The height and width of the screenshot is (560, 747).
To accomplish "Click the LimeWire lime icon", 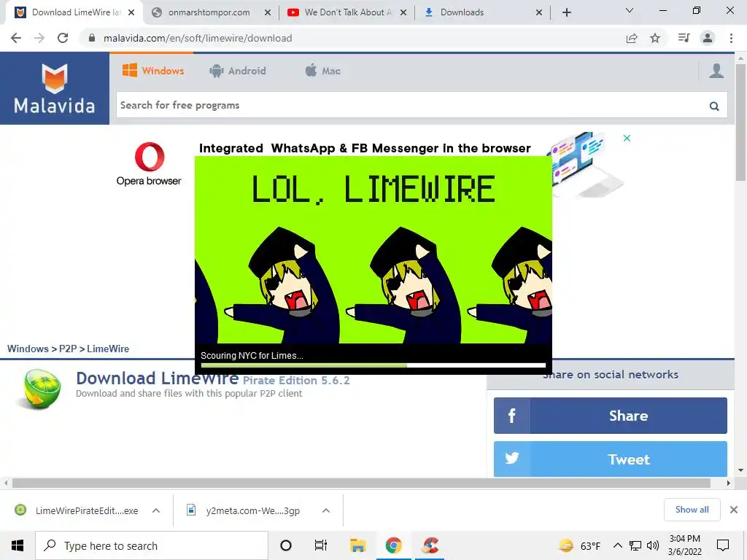I will (x=40, y=389).
